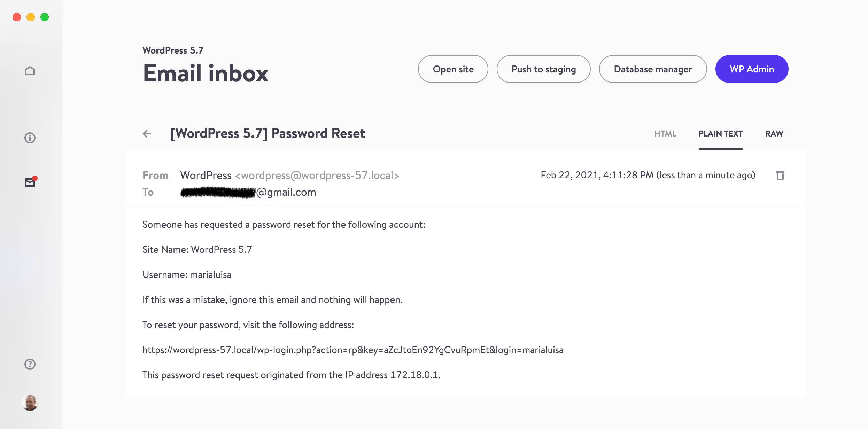The height and width of the screenshot is (429, 868).
Task: Click the delete/trash icon for email
Action: pyautogui.click(x=780, y=175)
